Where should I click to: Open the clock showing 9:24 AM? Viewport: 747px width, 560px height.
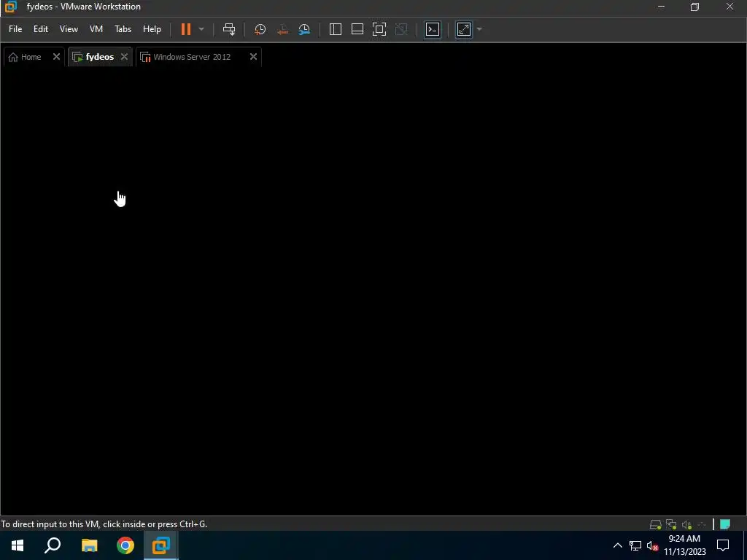tap(684, 545)
